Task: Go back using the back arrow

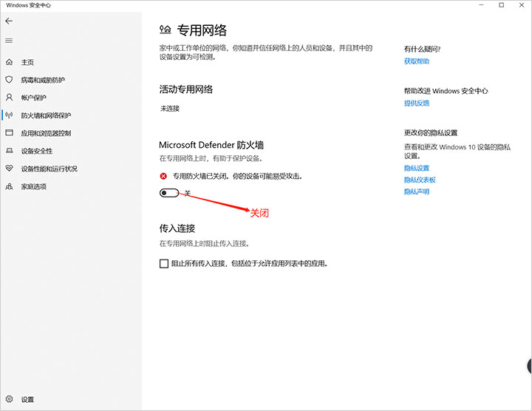Action: (9, 21)
